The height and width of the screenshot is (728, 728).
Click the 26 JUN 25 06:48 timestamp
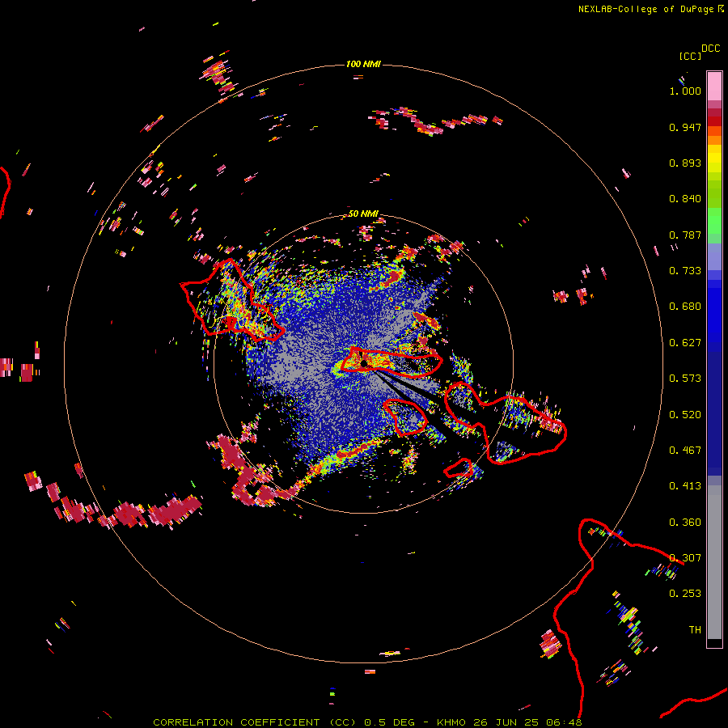click(x=527, y=722)
